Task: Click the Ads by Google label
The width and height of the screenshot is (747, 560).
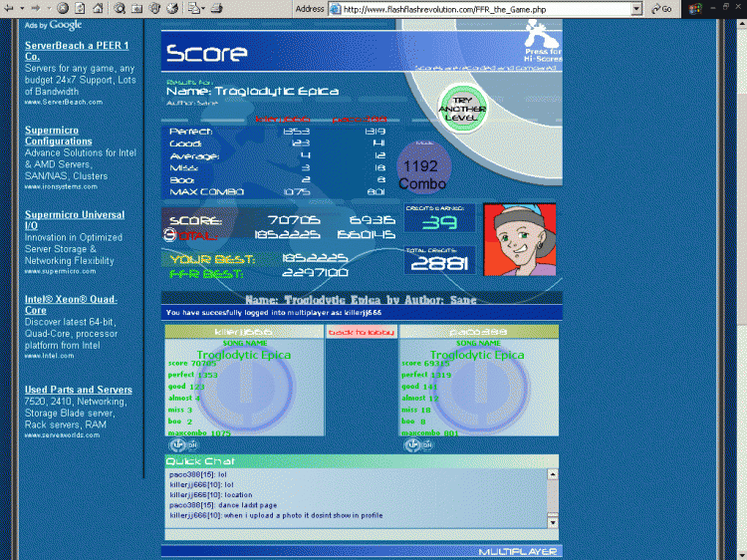Action: coord(54,24)
